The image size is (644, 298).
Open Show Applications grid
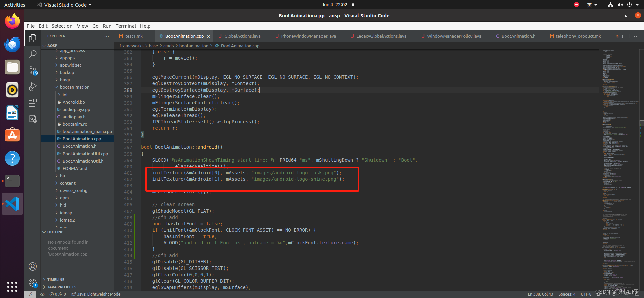(x=12, y=287)
